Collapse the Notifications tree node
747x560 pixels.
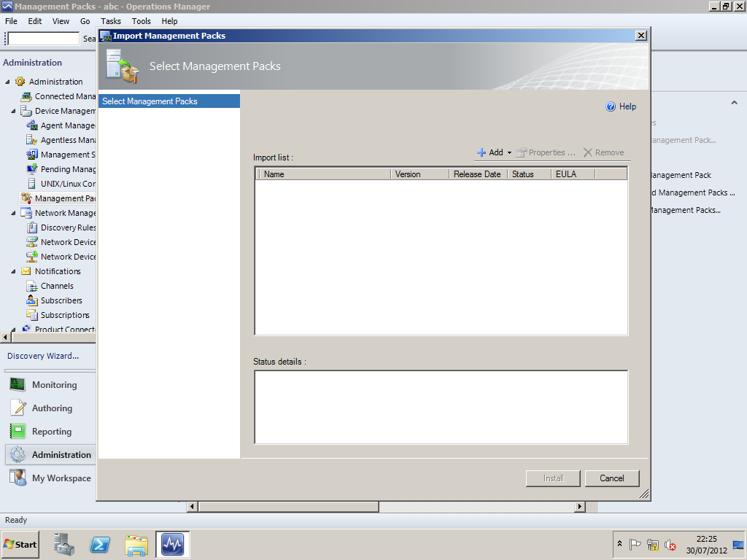tap(13, 271)
